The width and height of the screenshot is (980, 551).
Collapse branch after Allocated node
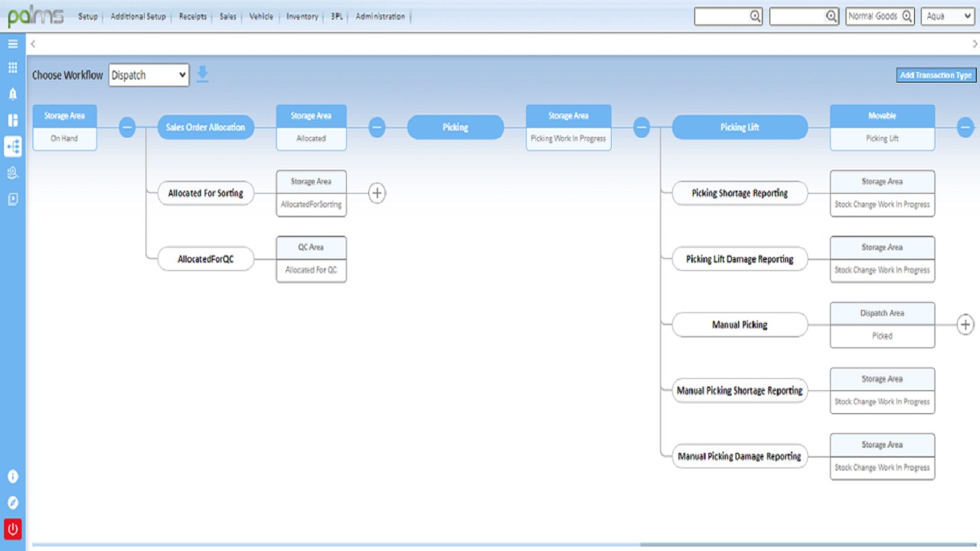tap(377, 128)
